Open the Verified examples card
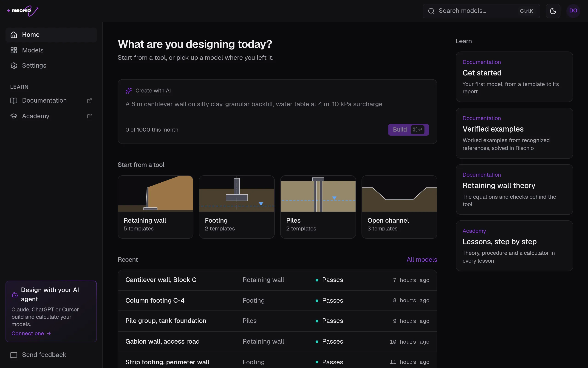 point(514,133)
